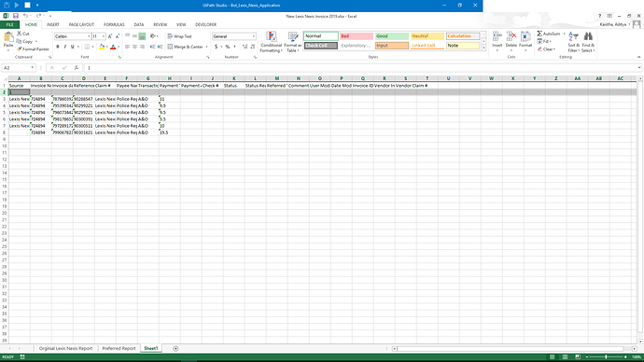The image size is (644, 362).
Task: Click the AutoSum icon
Action: [539, 34]
